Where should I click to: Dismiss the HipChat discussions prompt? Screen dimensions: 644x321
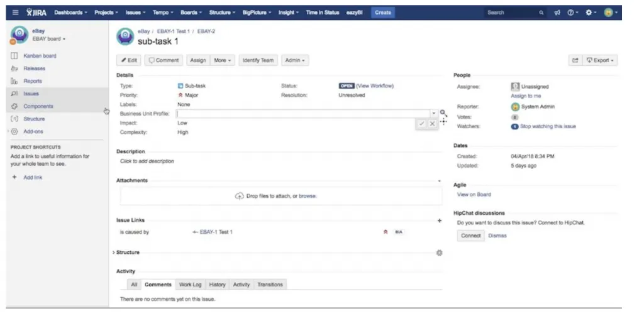[497, 236]
